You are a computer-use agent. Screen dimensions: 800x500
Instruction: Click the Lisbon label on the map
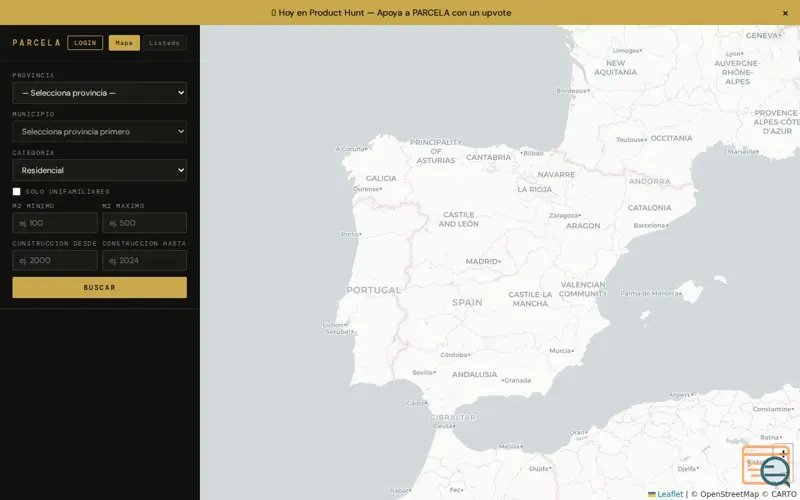point(333,324)
